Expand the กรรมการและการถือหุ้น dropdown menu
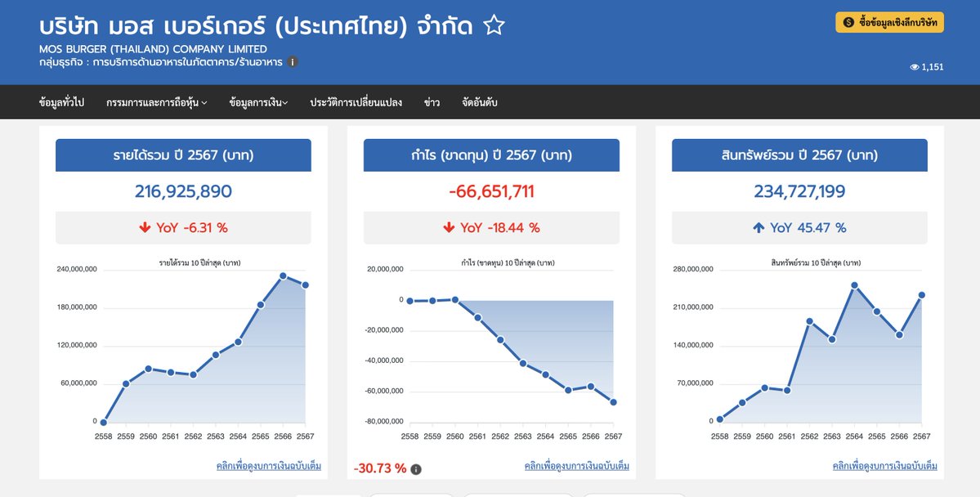 tap(157, 102)
